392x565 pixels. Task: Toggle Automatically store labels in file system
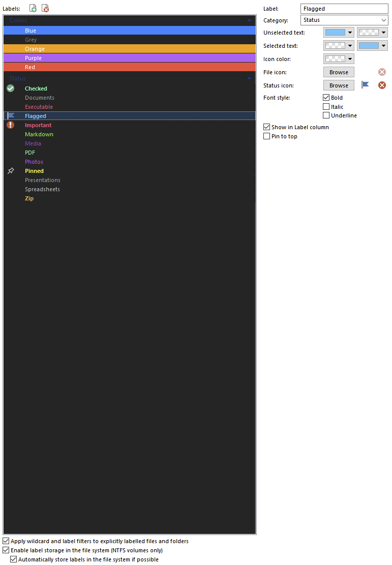click(x=13, y=559)
